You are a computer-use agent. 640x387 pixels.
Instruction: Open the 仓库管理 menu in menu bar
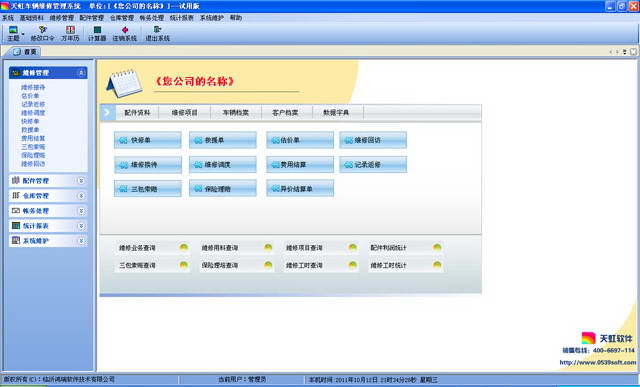click(x=122, y=18)
